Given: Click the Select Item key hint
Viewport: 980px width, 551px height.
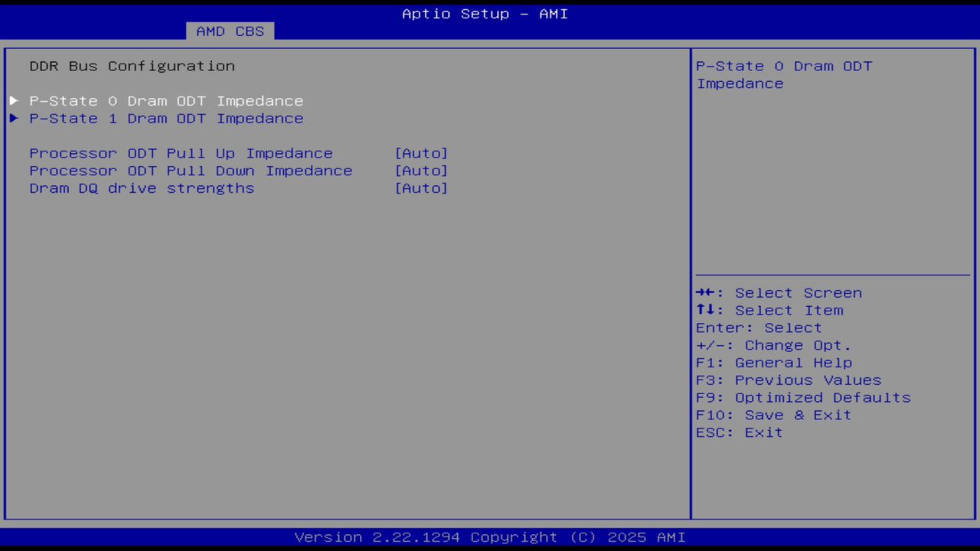Looking at the screenshot, I should pyautogui.click(x=769, y=311).
